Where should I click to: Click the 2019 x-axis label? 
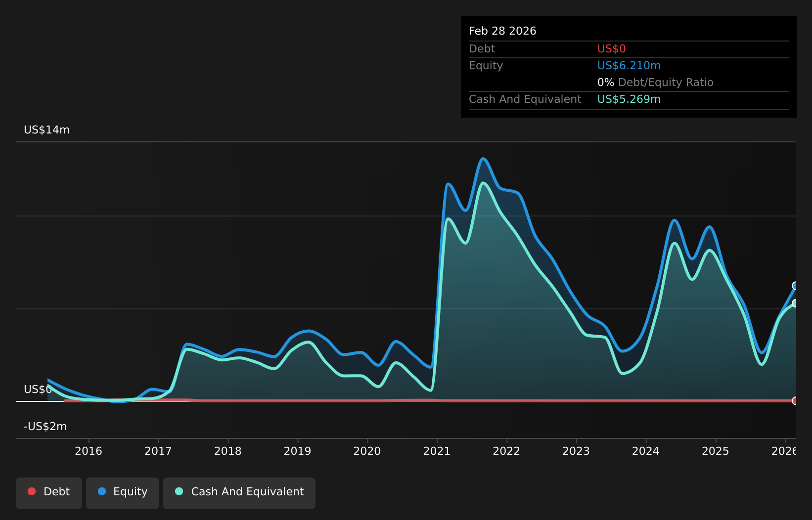[x=298, y=451]
